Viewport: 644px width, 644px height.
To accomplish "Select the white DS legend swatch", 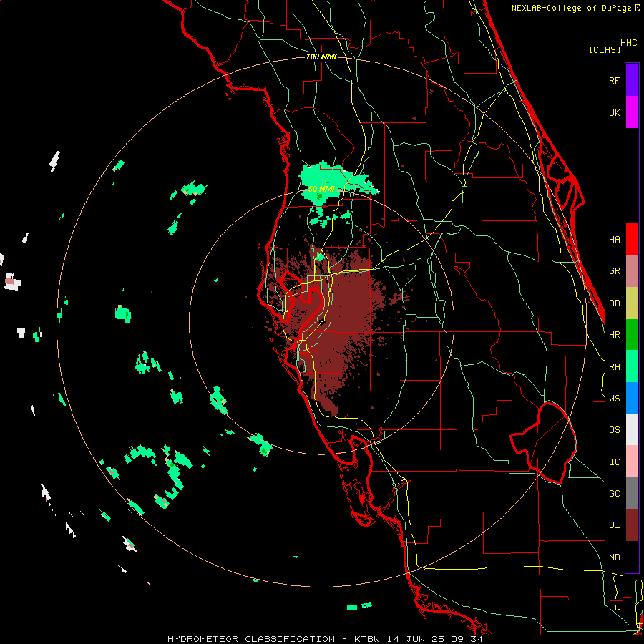I will coord(632,429).
